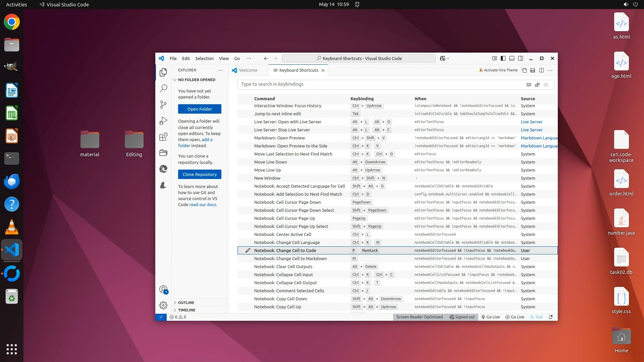This screenshot has height=362, width=644.
Task: Click Open Keyboard Shortcuts JSON icon
Action: click(x=524, y=70)
